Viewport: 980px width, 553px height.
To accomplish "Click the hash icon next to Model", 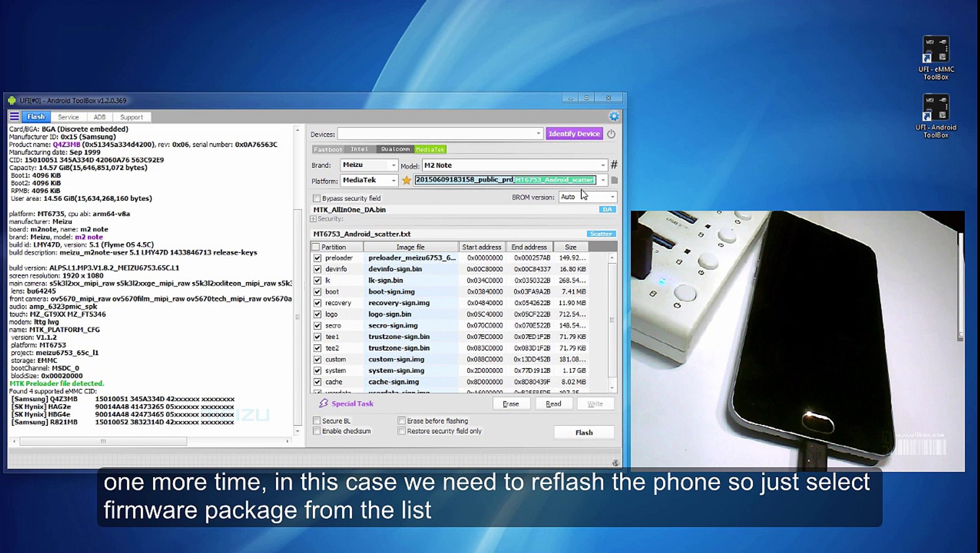I will click(x=614, y=165).
